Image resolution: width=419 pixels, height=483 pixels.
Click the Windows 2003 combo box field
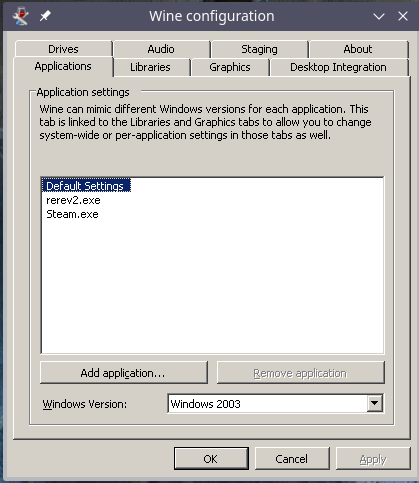(x=275, y=404)
